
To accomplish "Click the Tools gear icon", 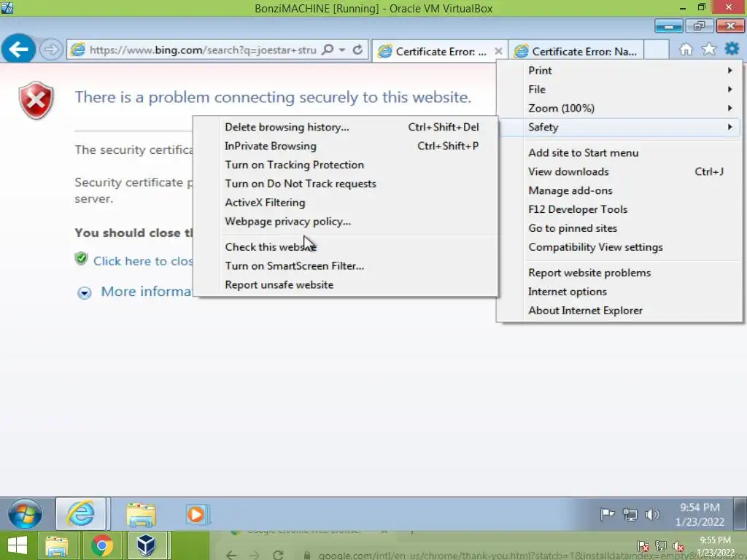I will pos(732,49).
